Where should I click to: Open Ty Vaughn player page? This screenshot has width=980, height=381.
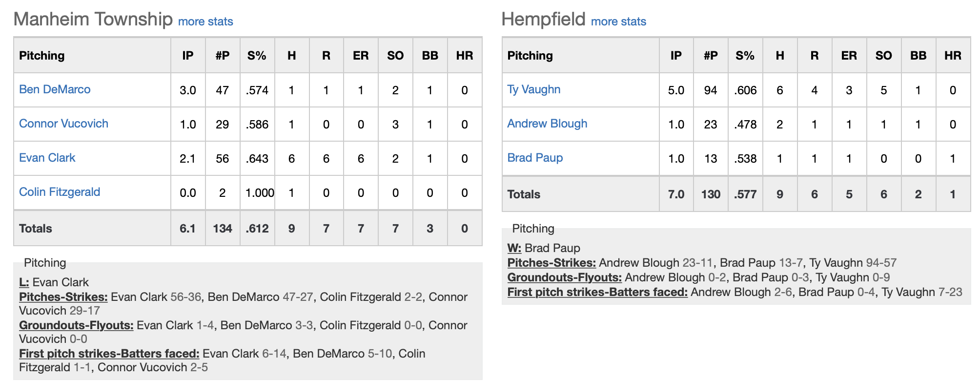(533, 89)
